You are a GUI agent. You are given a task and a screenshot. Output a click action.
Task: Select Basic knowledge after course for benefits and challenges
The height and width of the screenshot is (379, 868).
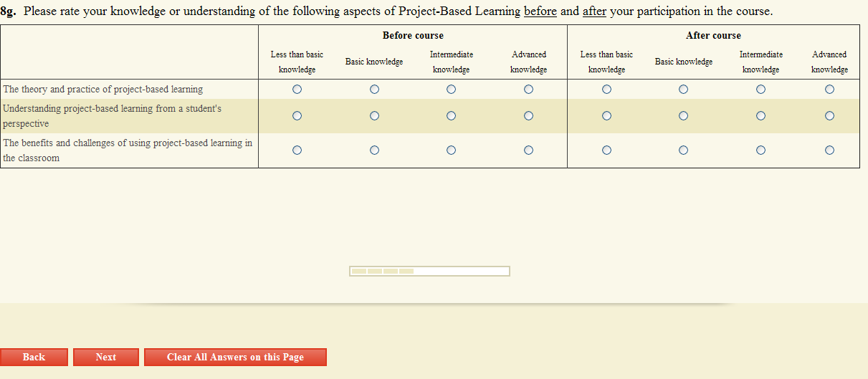pos(683,150)
